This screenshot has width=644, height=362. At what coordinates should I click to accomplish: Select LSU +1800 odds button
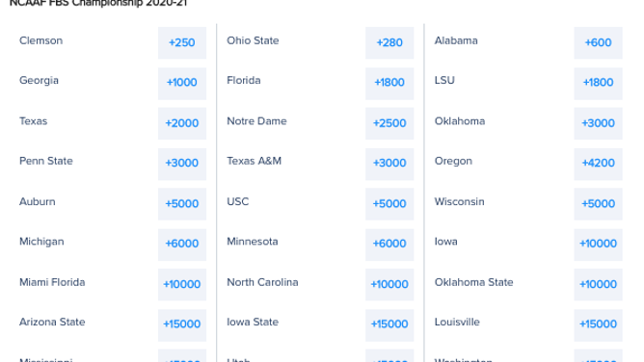click(598, 83)
